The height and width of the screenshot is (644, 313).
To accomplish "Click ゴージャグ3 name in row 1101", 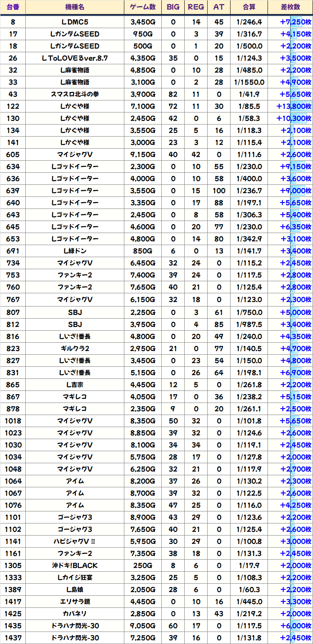I will (75, 517).
